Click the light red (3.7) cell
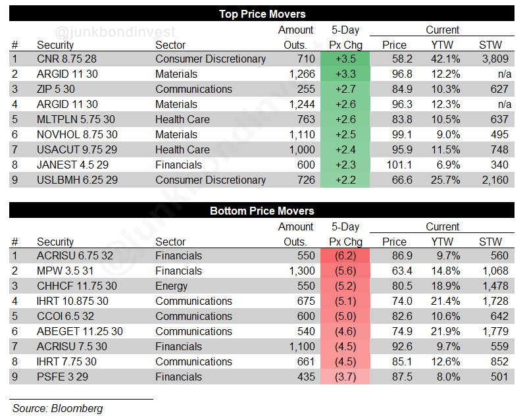 coord(345,377)
